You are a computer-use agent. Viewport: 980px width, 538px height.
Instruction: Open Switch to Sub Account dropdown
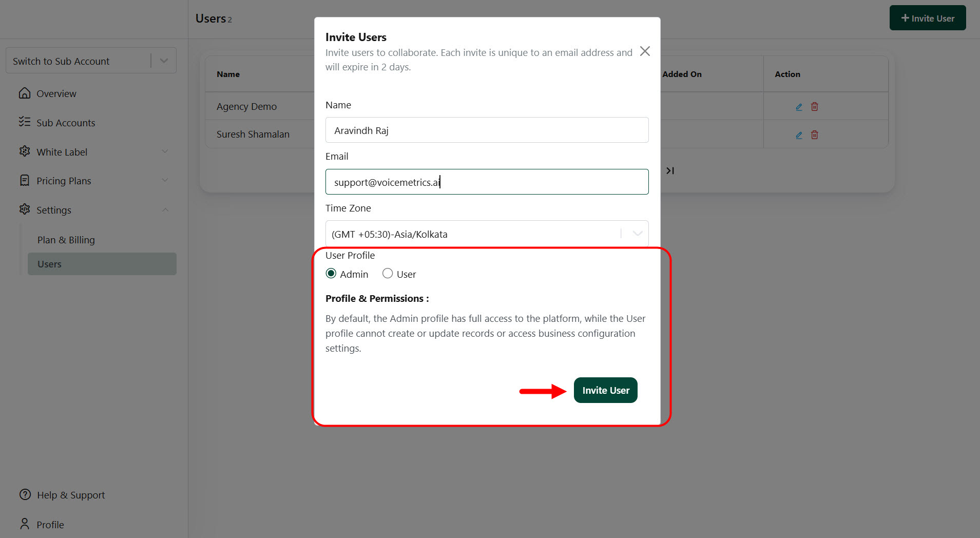click(x=91, y=61)
